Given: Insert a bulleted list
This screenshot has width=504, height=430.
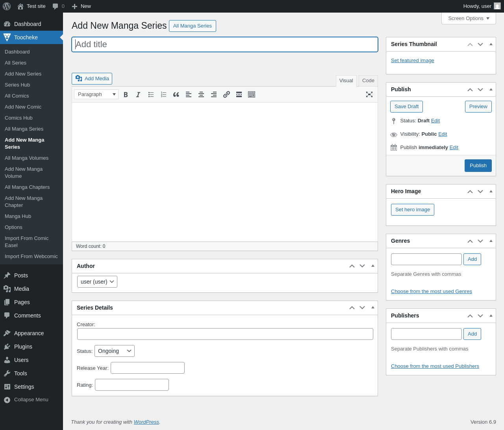Looking at the screenshot, I should [151, 94].
